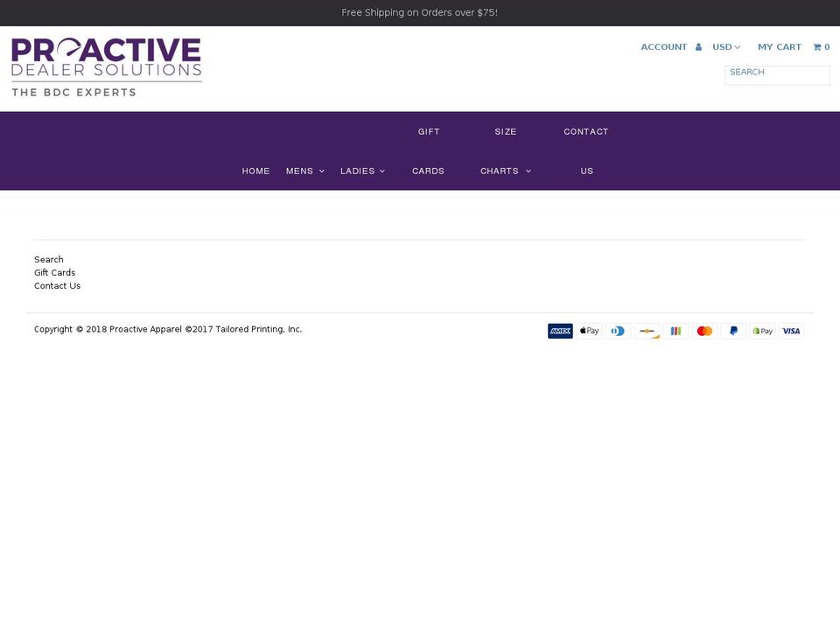This screenshot has height=630, width=840.
Task: Click the Mastercard payment icon
Action: pyautogui.click(x=705, y=331)
